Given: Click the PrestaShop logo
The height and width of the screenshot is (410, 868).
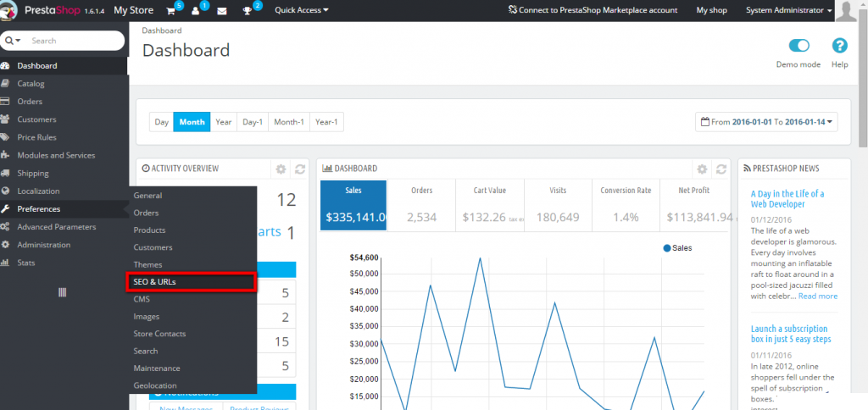Looking at the screenshot, I should point(9,10).
